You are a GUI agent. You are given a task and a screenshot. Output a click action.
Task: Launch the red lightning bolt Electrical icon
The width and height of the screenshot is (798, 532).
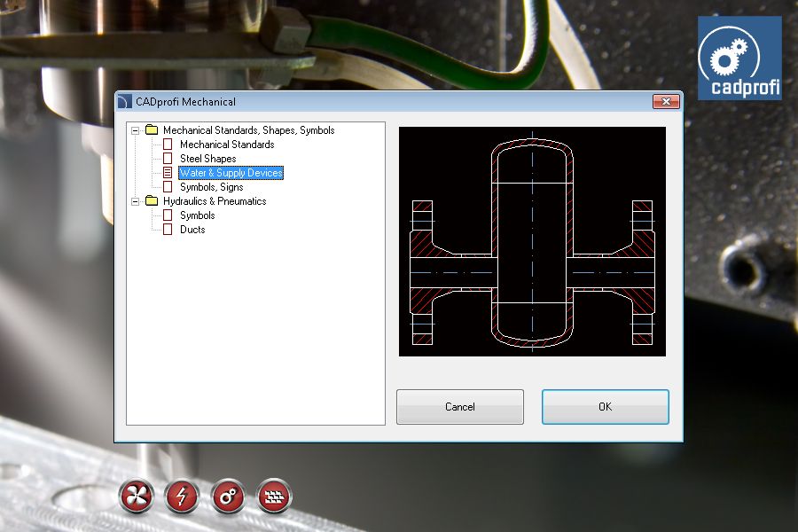182,496
